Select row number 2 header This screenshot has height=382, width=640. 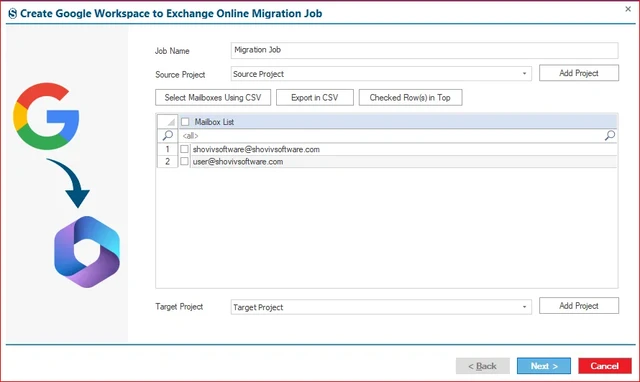(167, 162)
